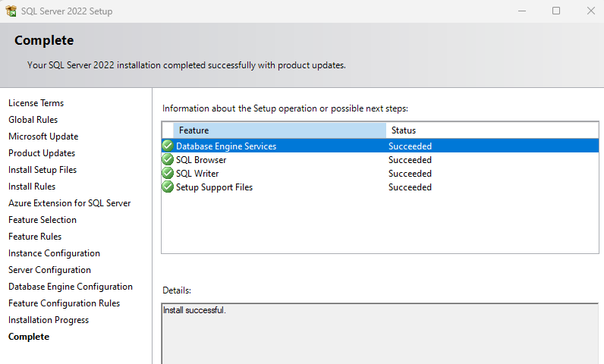Click green checkmark beside SQL Browser
Screen dimensions: 604x364
click(168, 159)
